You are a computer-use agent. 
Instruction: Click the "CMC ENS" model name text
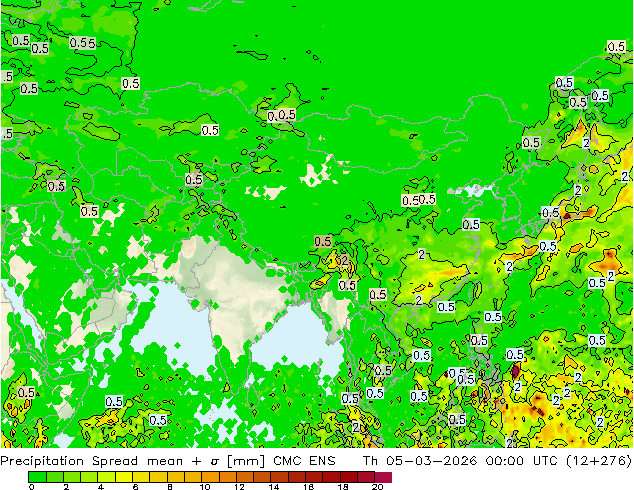coord(304,461)
